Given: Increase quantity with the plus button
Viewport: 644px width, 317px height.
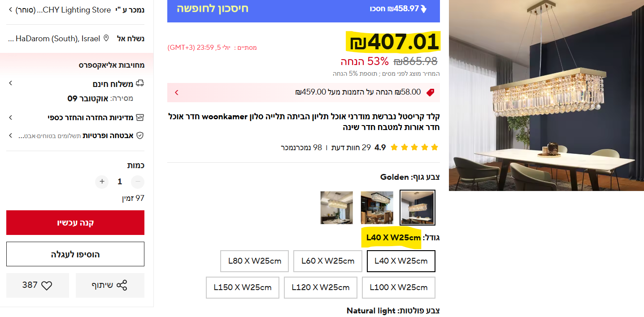Looking at the screenshot, I should (102, 182).
